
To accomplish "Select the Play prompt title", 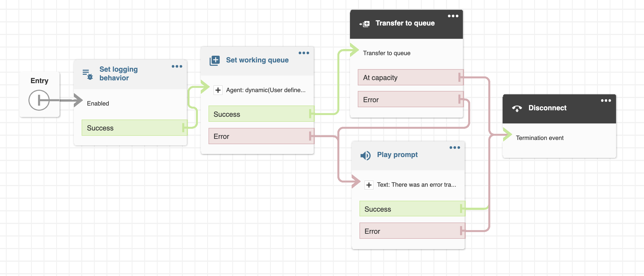I will [x=397, y=155].
